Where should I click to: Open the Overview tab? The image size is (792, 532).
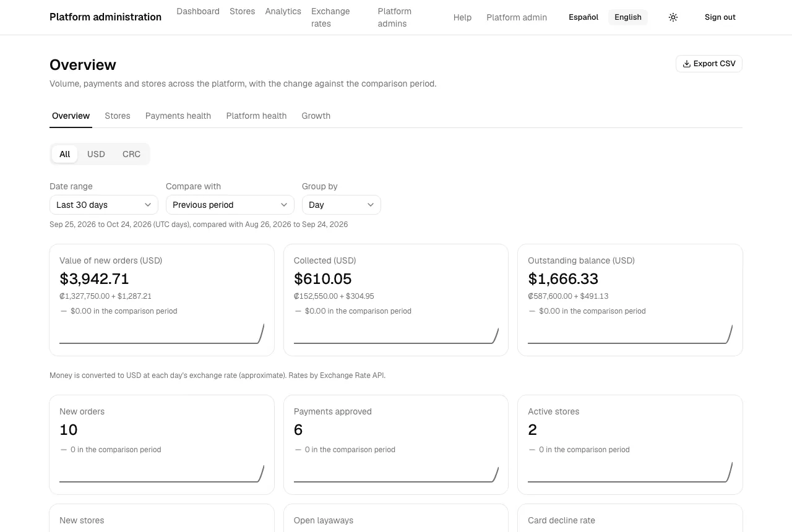coord(71,116)
